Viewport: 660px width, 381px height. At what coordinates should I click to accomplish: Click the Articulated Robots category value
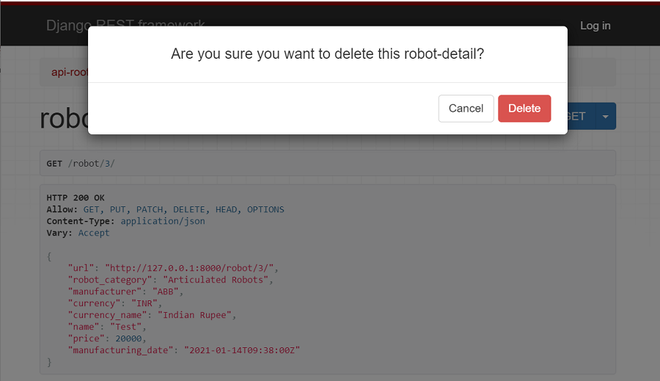coord(216,280)
